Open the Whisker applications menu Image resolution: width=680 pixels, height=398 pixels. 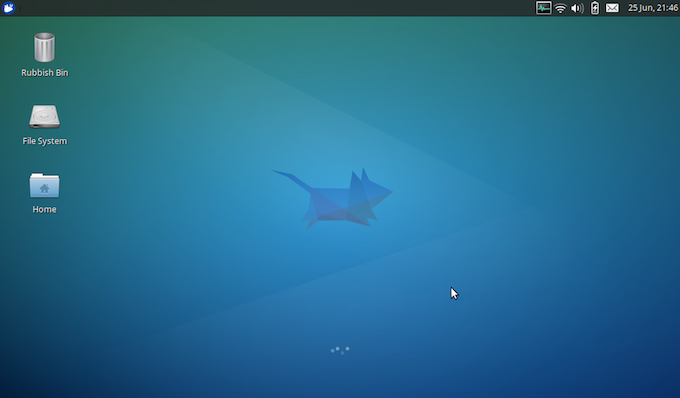tap(8, 8)
